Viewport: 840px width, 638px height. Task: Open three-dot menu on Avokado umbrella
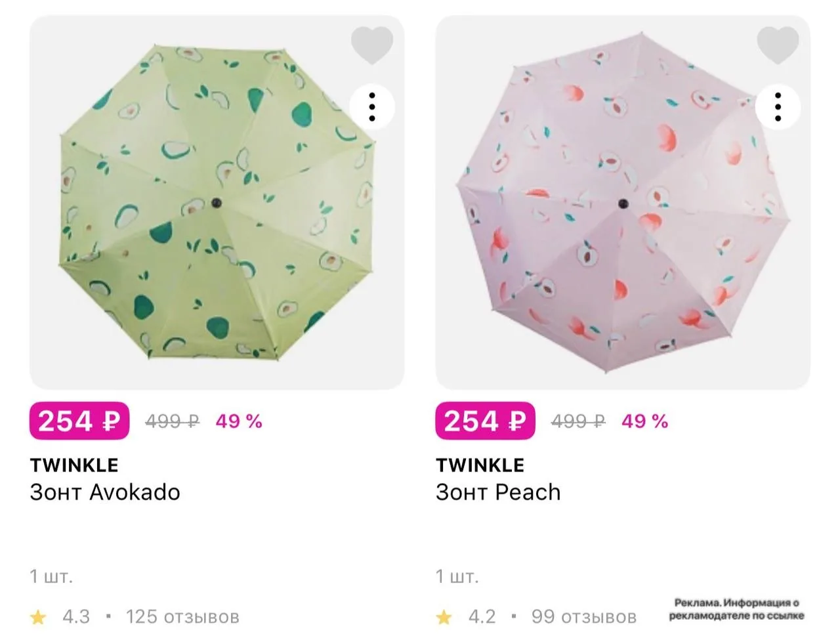coord(372,107)
